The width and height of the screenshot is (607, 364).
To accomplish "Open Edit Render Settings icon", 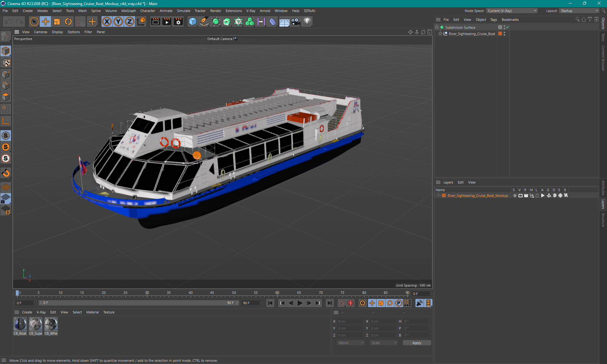I will 178,21.
